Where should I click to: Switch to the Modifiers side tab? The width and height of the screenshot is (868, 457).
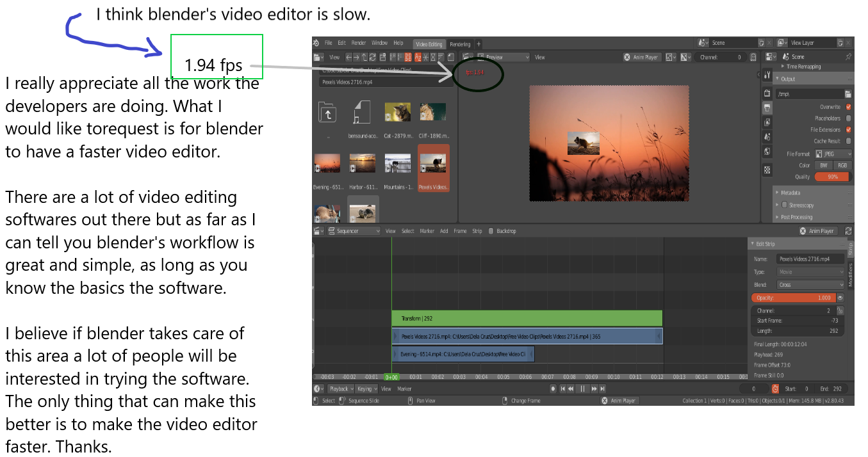click(851, 274)
